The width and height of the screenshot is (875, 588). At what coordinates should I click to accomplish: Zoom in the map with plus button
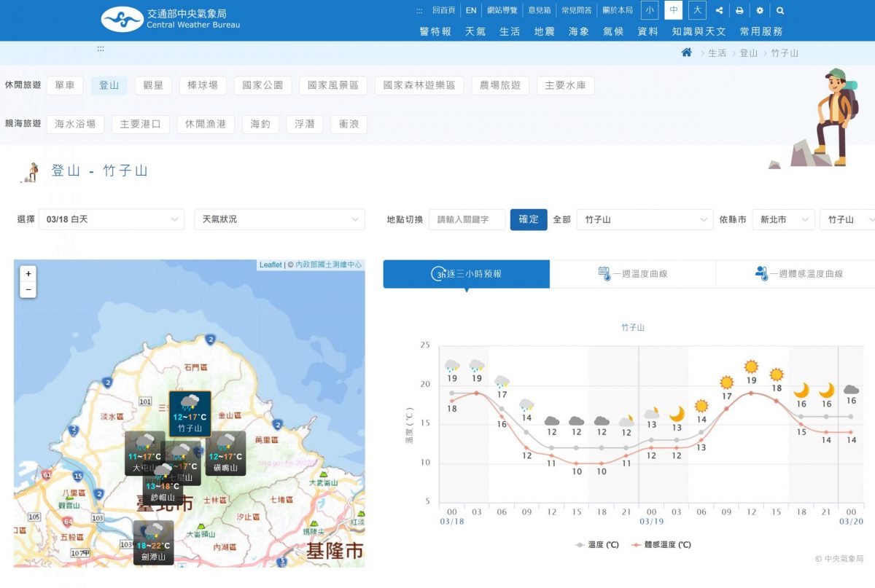(x=28, y=274)
